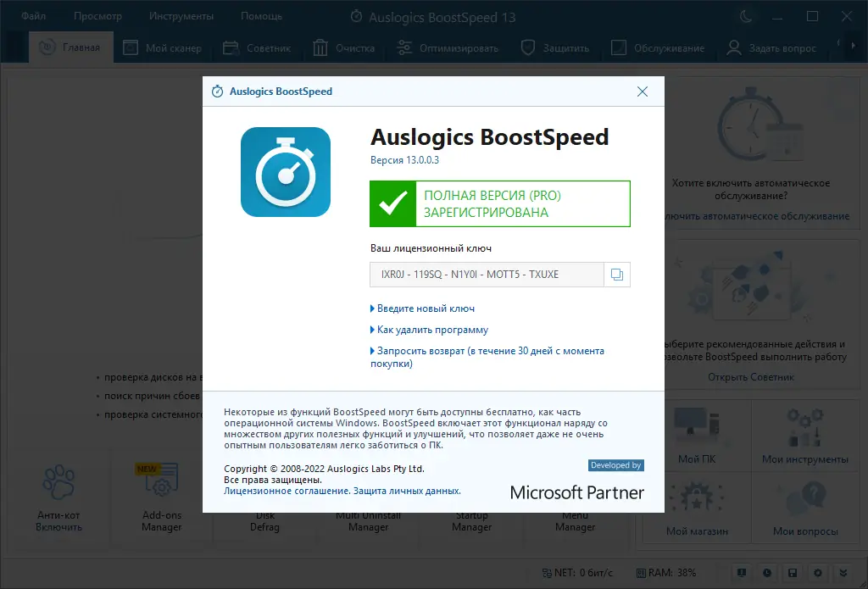This screenshot has width=868, height=589.
Task: Open the Мой магазин tile
Action: (697, 508)
